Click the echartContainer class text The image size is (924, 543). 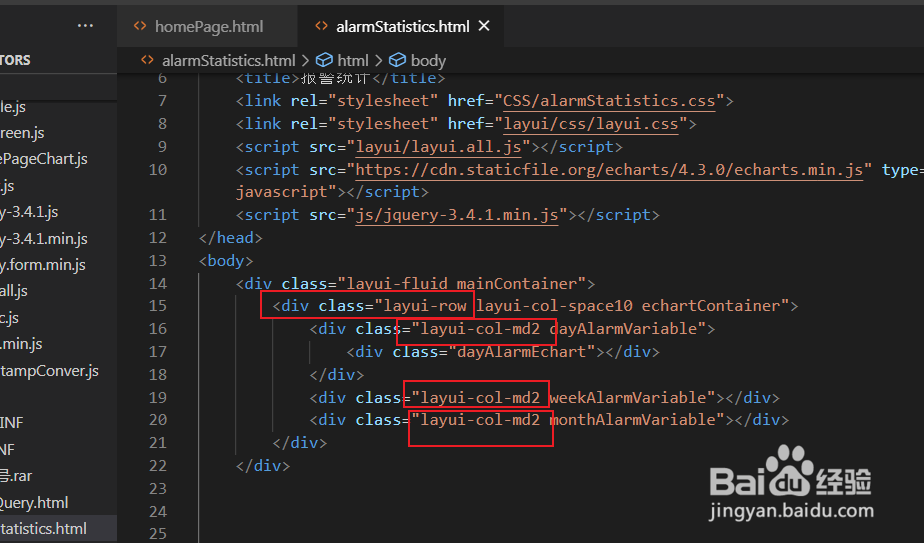click(711, 306)
